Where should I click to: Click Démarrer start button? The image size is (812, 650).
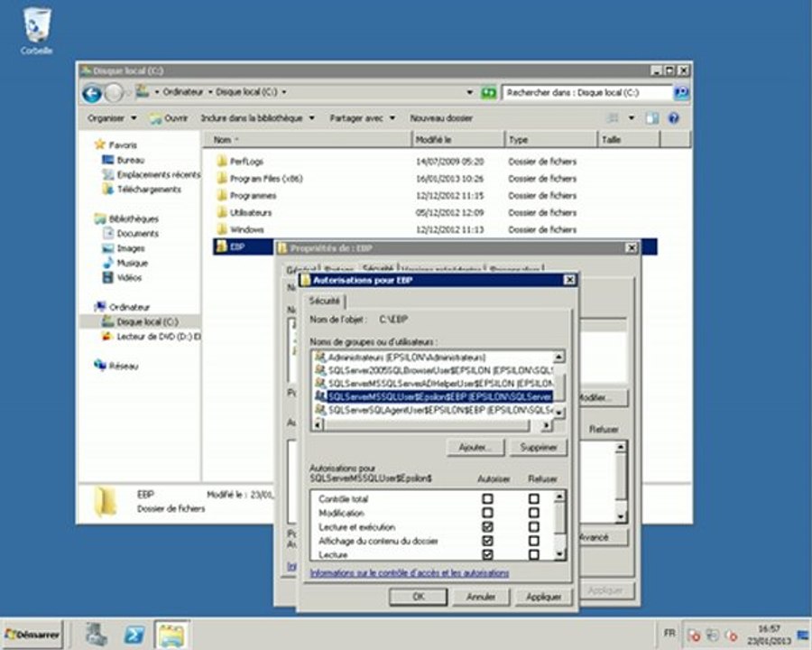32,635
